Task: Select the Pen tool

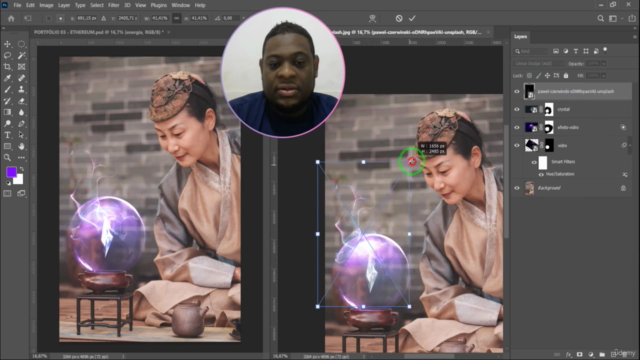Action: point(21,123)
